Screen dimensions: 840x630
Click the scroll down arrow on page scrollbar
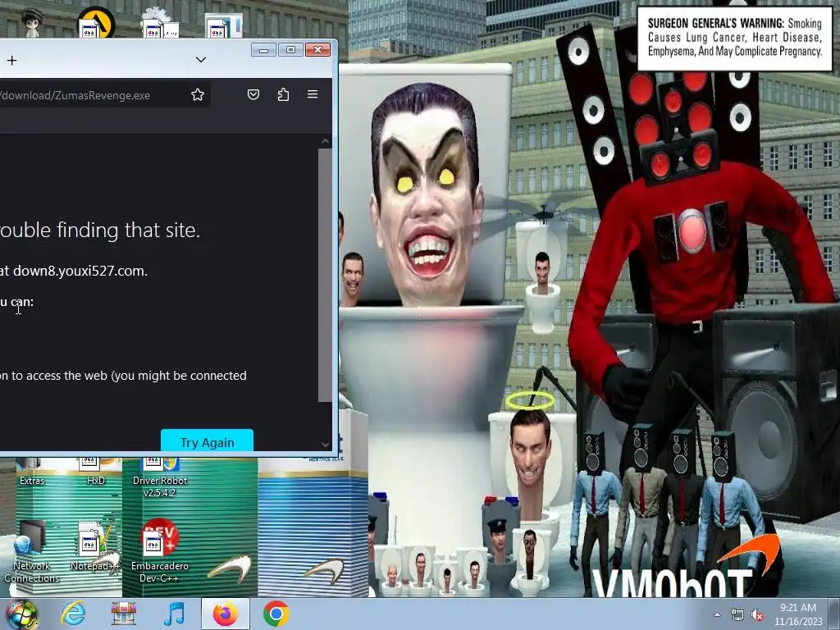[x=325, y=444]
